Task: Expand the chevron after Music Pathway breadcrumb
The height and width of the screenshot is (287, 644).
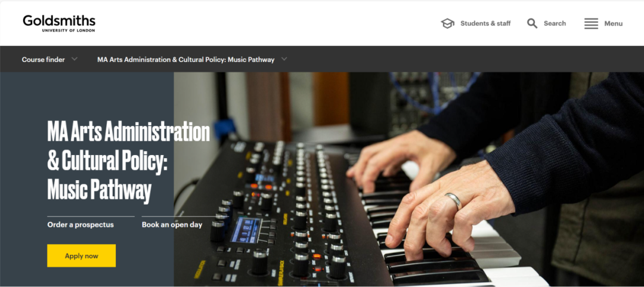Action: coord(284,59)
